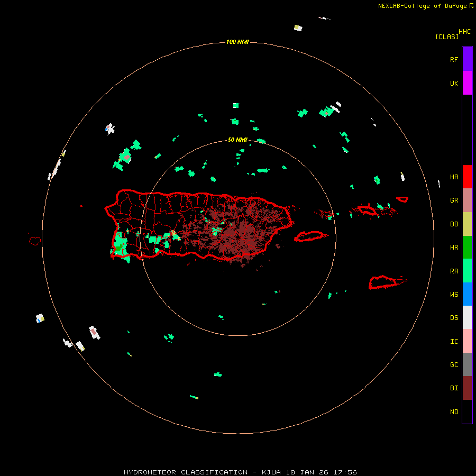The width and height of the screenshot is (476, 476).
Task: Click the RF legend label
Action: pyautogui.click(x=454, y=60)
